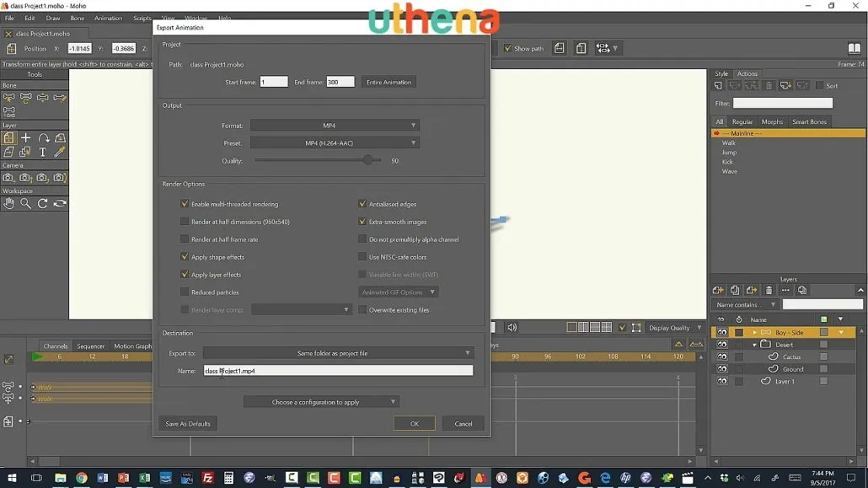Hide the Boy - Side layer visibility
Screen dimensions: 868x488
(x=722, y=332)
